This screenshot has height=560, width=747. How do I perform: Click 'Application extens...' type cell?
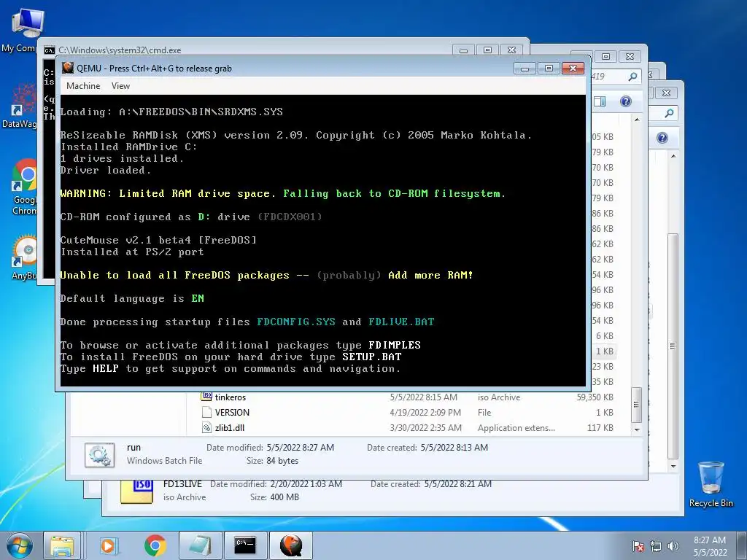coord(516,427)
